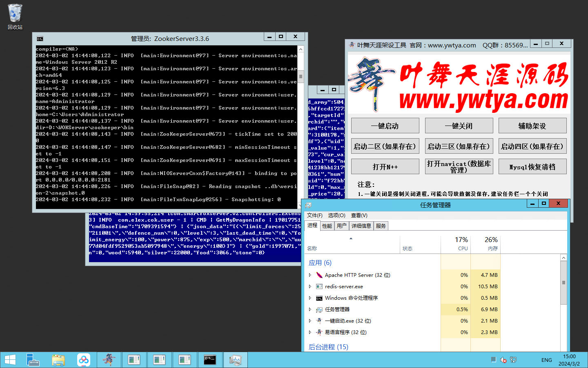Switch the ENG input language indicator

point(547,360)
